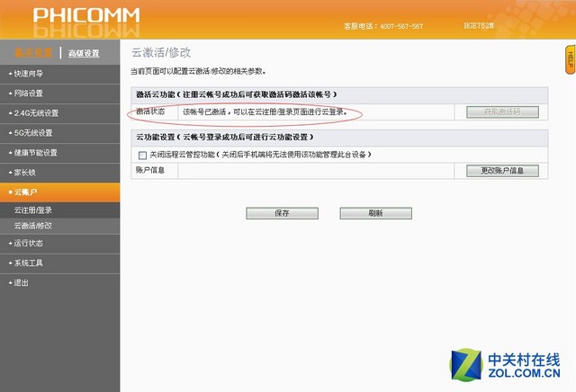This screenshot has width=576, height=392.
Task: Click the 更改账户信息 button
Action: click(x=502, y=171)
